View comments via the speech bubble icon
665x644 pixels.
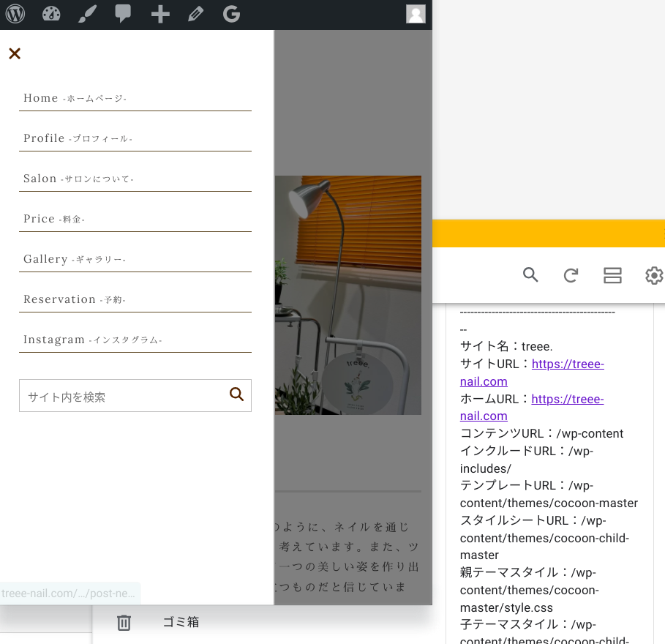point(122,13)
